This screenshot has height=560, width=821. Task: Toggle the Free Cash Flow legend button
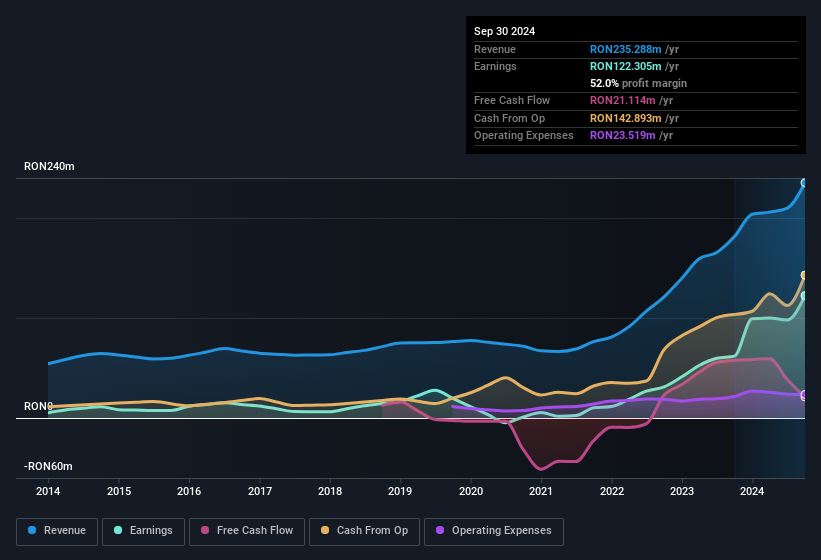(x=247, y=531)
